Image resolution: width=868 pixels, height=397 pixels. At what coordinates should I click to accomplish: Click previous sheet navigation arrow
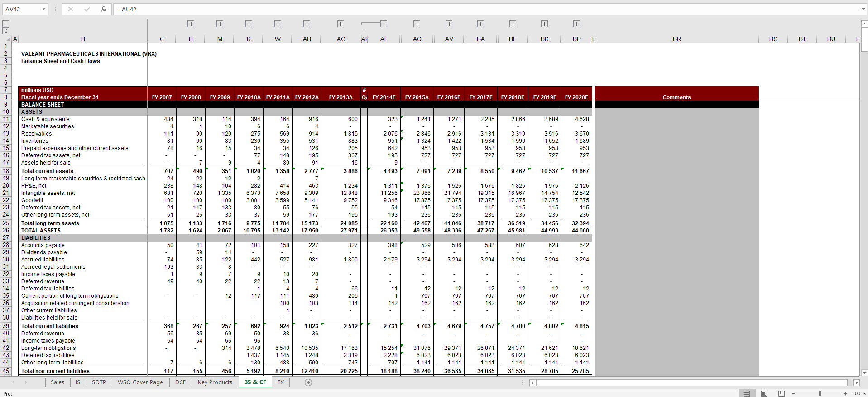point(13,382)
